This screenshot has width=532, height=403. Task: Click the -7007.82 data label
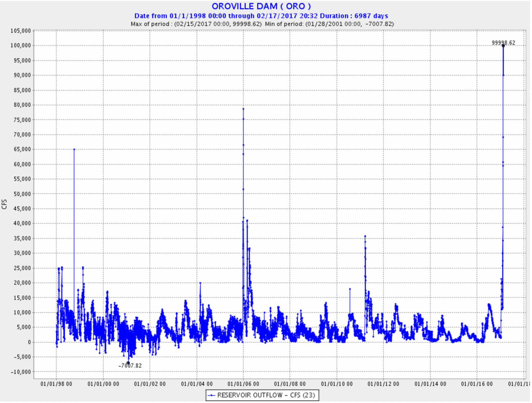coord(130,366)
